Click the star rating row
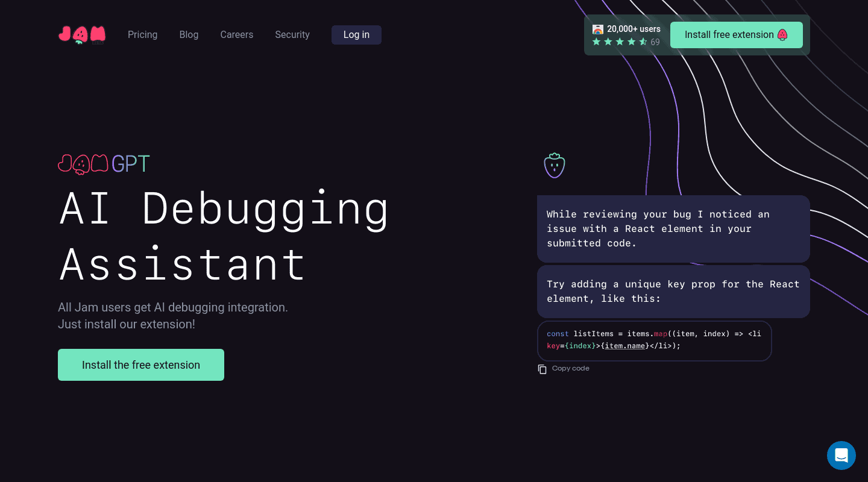The image size is (868, 482). point(620,42)
